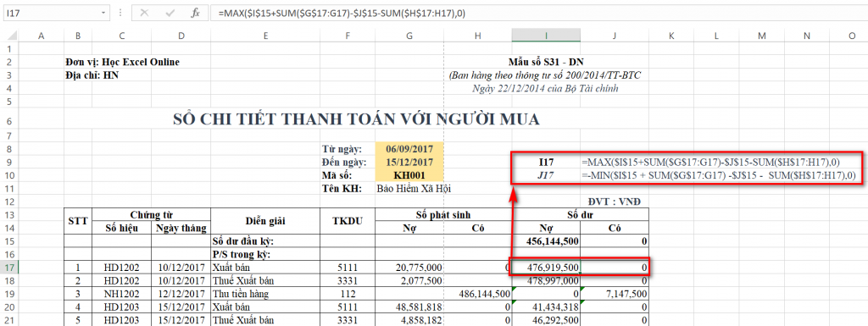
Task: Click 'P/S trong kỳ:' cell
Action: tap(265, 254)
